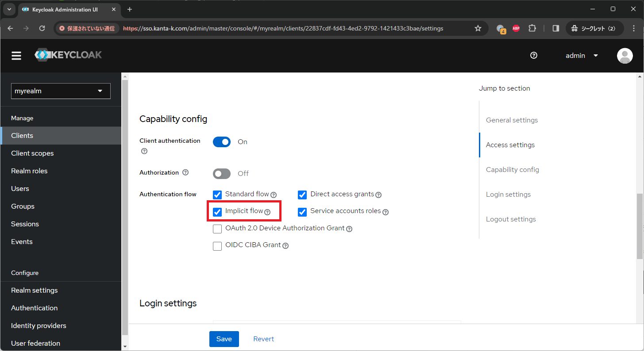Viewport: 644px width, 351px height.
Task: Open the Chrome three-dot menu
Action: point(634,28)
